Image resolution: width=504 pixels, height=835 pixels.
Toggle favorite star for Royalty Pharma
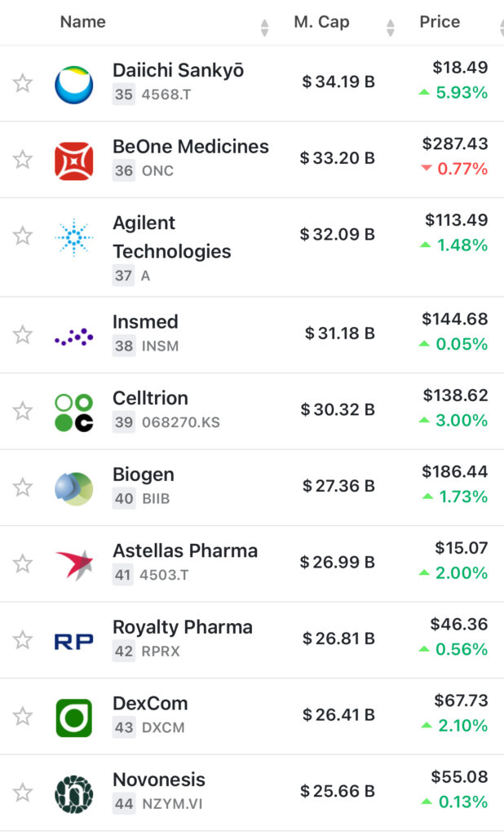23,640
